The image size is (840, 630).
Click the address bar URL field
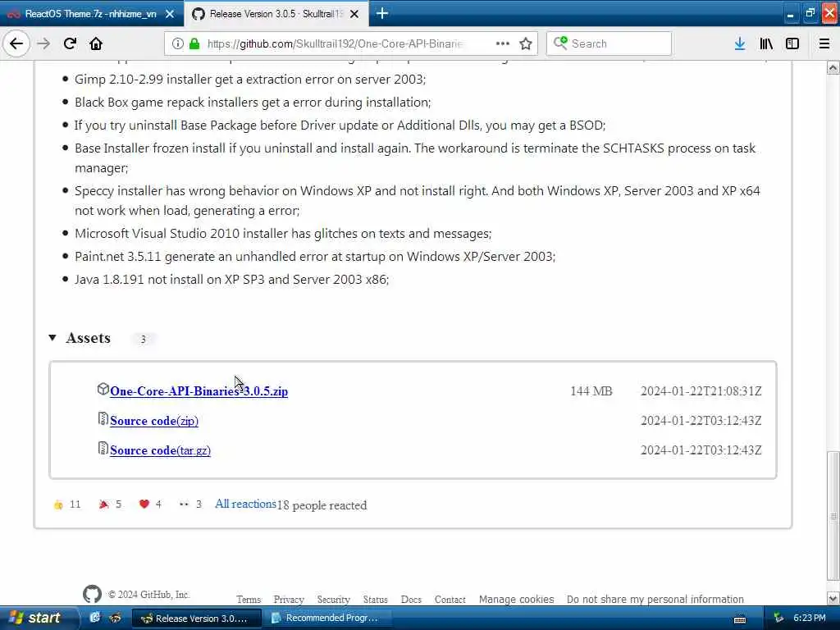(335, 43)
